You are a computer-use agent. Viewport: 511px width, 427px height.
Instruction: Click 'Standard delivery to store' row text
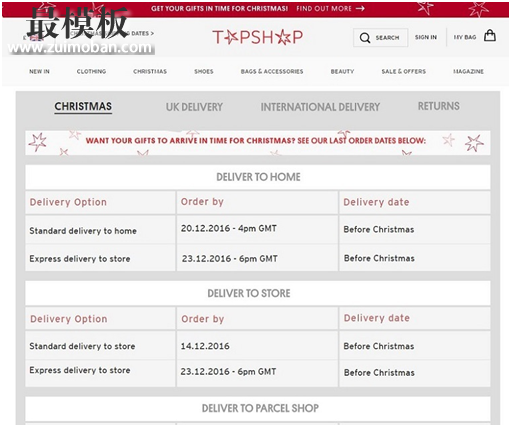tap(82, 346)
